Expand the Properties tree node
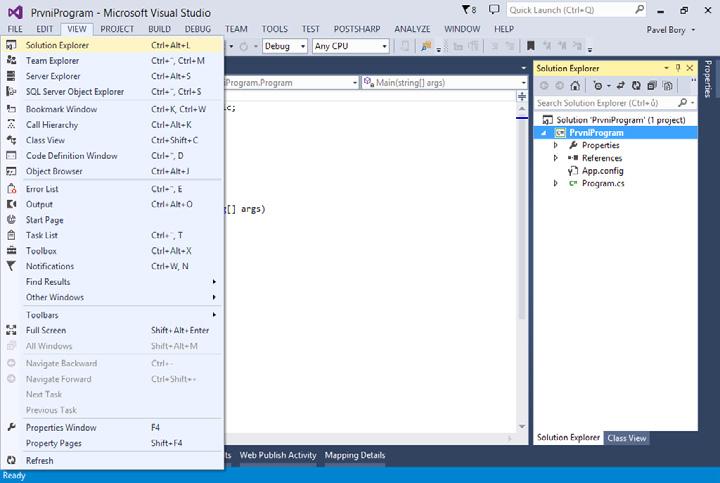This screenshot has height=483, width=720. click(x=556, y=145)
